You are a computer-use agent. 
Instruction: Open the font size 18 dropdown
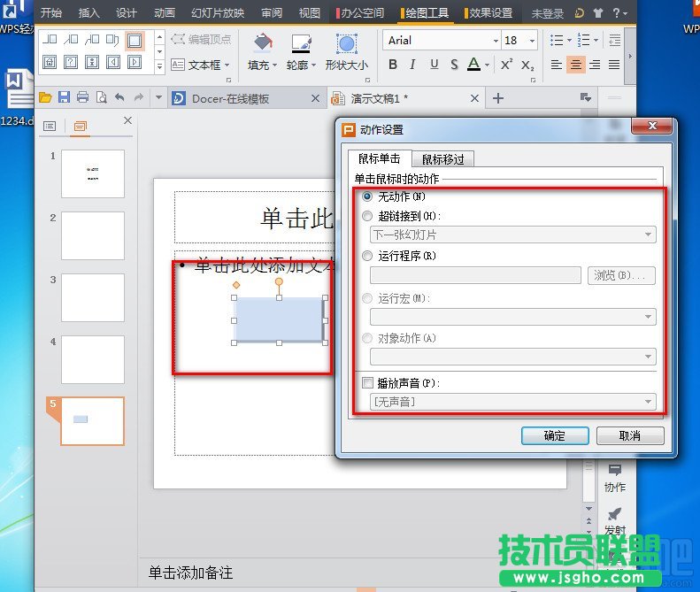pos(531,41)
